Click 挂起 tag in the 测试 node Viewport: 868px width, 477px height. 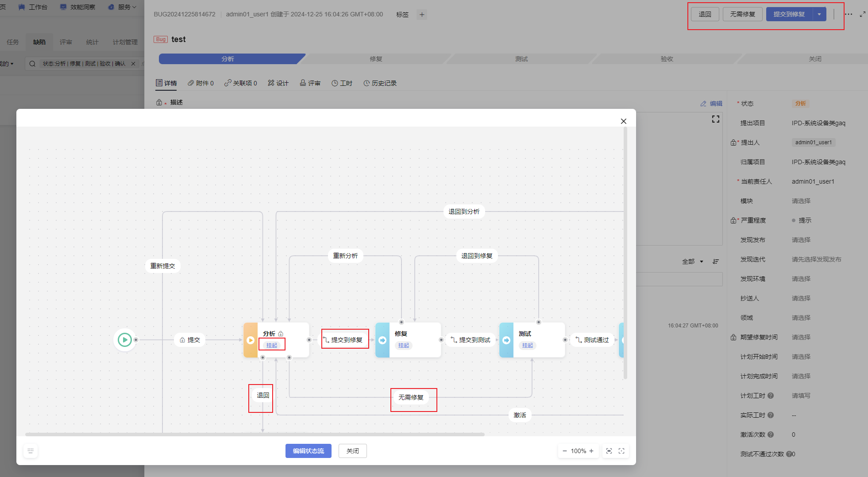(528, 346)
